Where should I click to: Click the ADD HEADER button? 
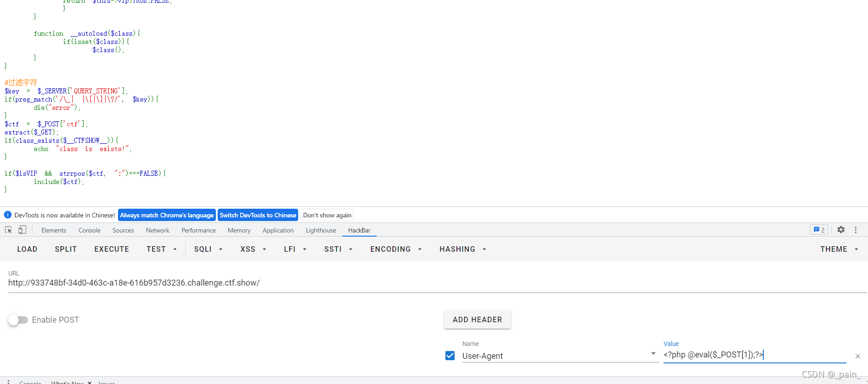click(x=477, y=319)
